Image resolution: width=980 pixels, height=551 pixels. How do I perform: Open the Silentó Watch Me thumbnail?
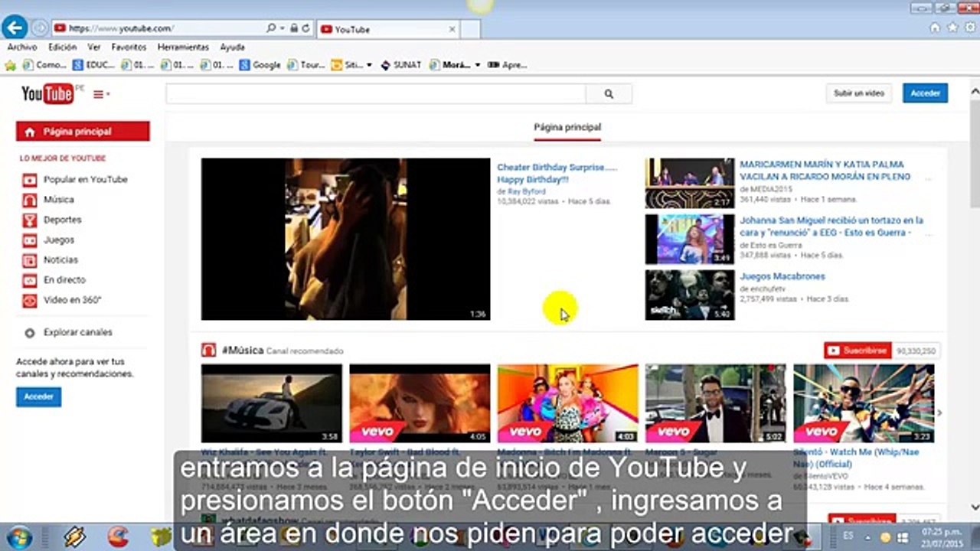[x=864, y=403]
